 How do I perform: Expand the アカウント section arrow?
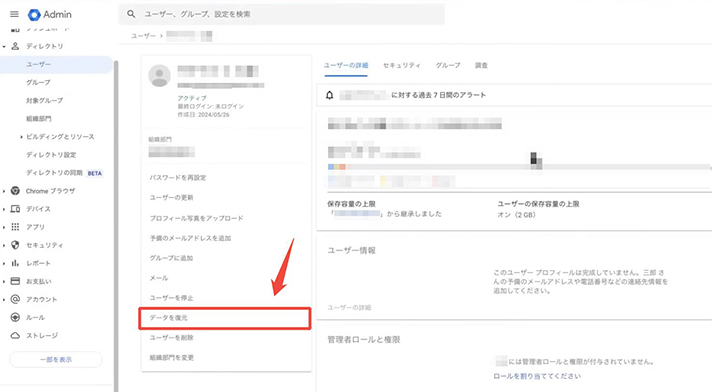pos(4,299)
